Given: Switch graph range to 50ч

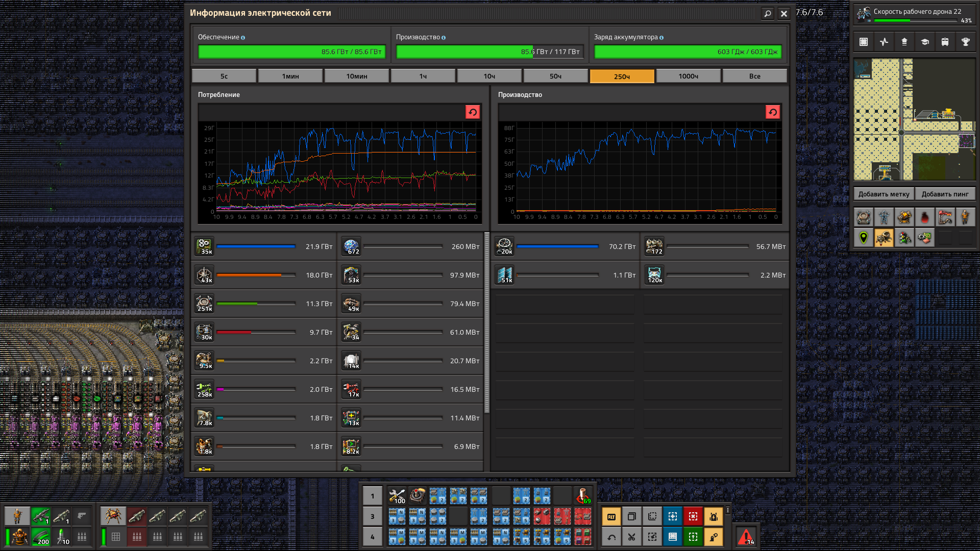Looking at the screenshot, I should [x=556, y=76].
